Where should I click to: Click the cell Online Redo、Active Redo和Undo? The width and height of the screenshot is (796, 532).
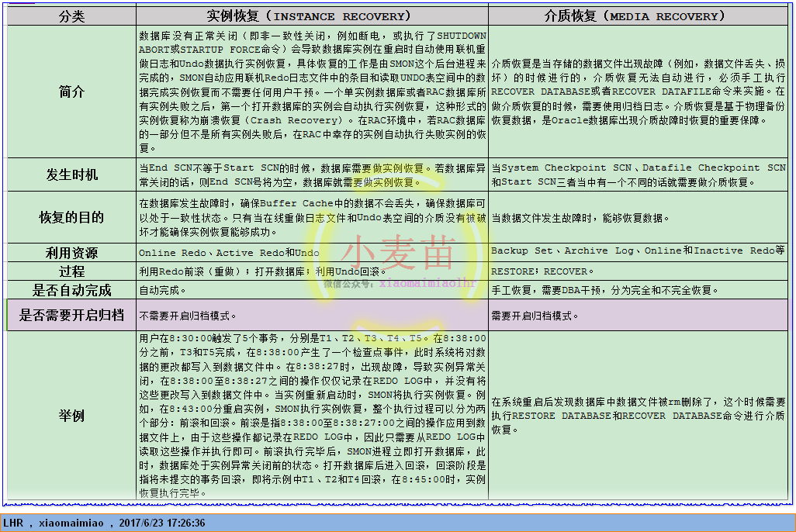click(x=312, y=253)
